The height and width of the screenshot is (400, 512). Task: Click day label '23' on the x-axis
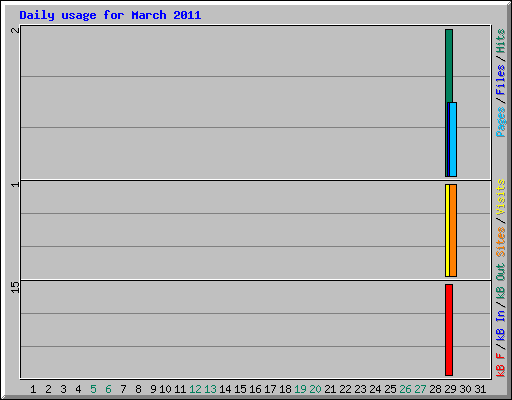(x=360, y=389)
